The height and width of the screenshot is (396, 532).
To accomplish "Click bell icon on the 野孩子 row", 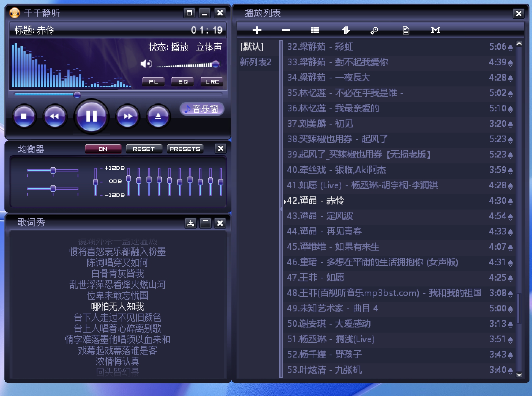I will [x=510, y=355].
